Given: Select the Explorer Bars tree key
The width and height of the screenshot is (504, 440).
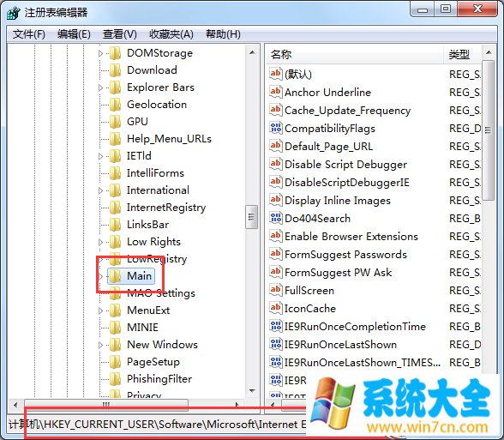Looking at the screenshot, I should point(160,87).
